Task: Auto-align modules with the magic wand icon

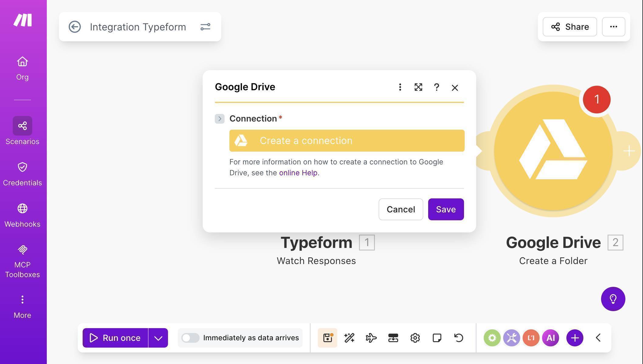Action: tap(349, 338)
